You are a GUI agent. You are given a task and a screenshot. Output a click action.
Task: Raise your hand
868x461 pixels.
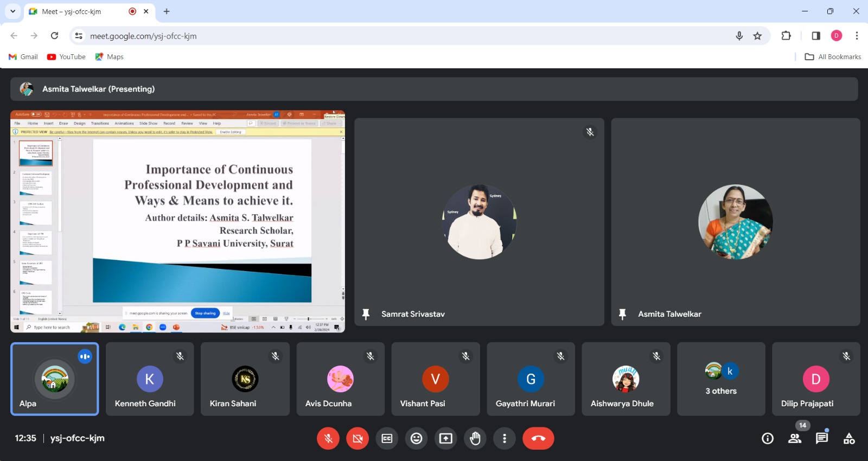(x=475, y=438)
